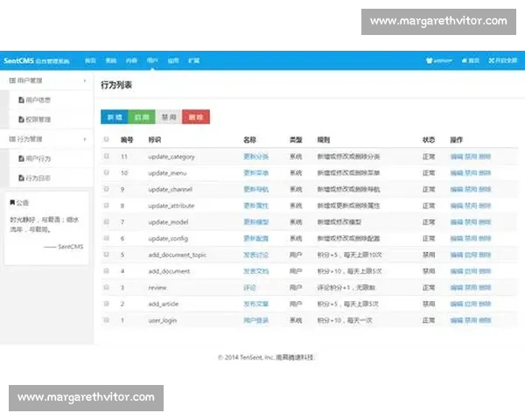Image resolution: width=525 pixels, height=420 pixels.
Task: Open the name link of user_login row
Action: point(256,320)
